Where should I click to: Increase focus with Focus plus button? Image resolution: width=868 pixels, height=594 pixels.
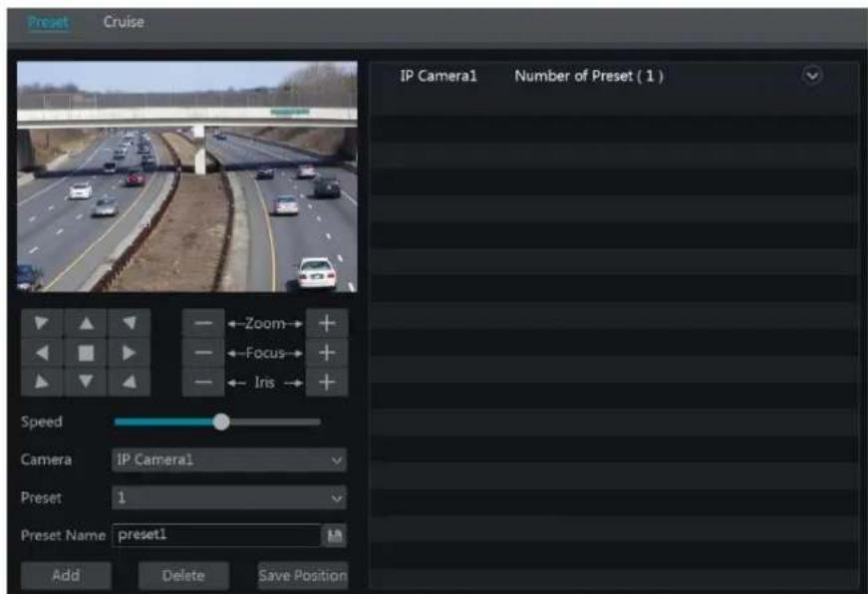(327, 353)
